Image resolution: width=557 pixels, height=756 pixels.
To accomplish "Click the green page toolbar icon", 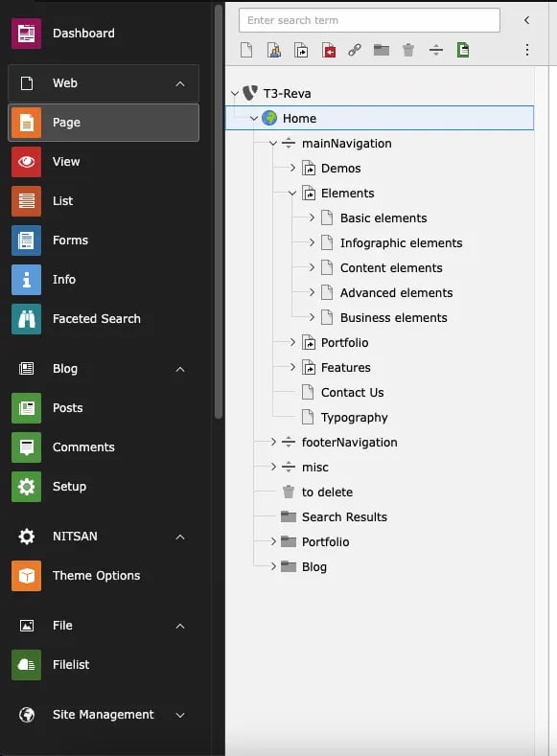I will (463, 50).
